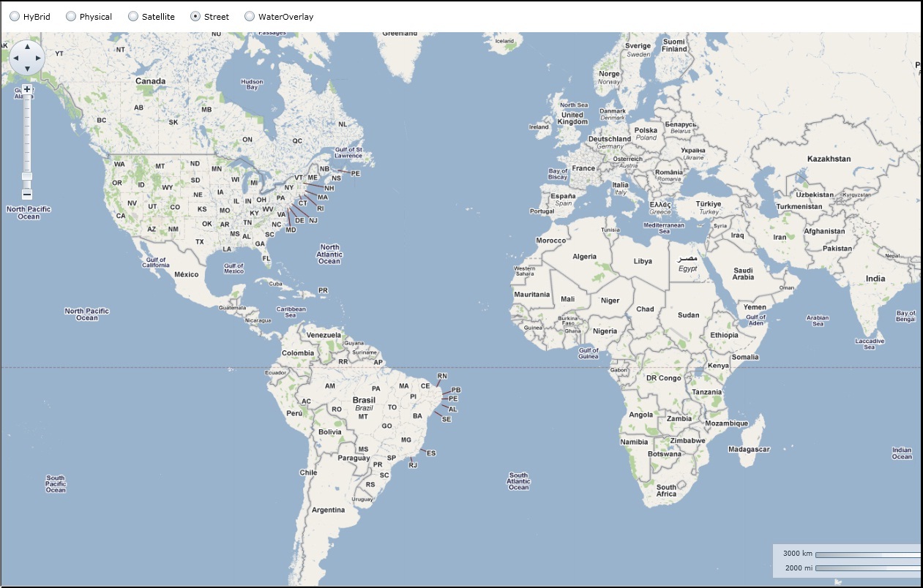Click the México label
923x588 pixels.
tap(187, 274)
